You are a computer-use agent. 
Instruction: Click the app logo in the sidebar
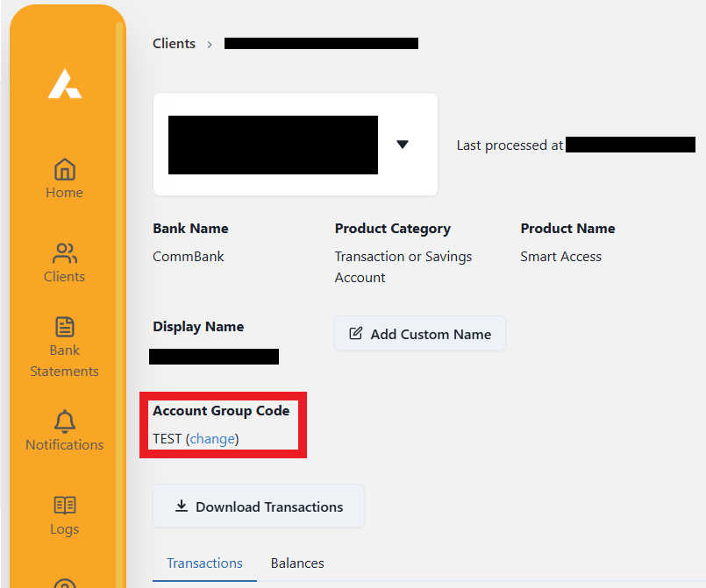[x=65, y=84]
